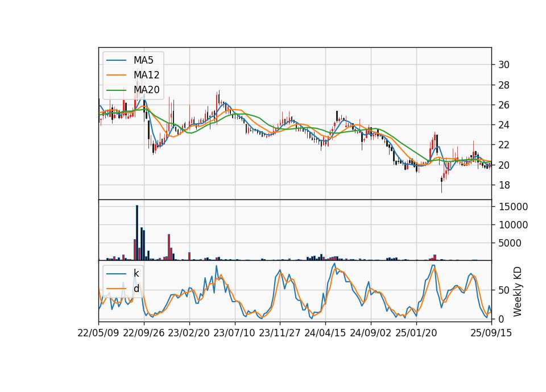Image resolution: width=546 pixels, height=392 pixels.
Task: Click the green MA20 legend line sample
Action: point(116,90)
